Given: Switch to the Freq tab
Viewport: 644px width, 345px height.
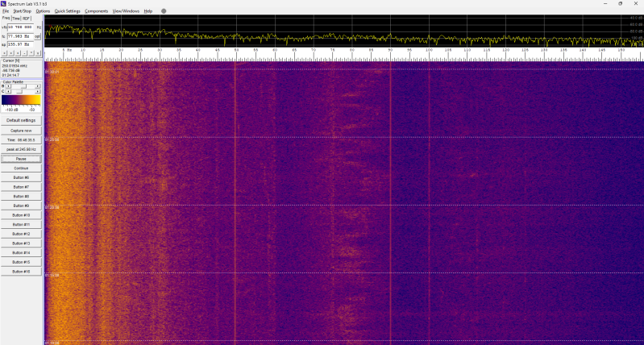Looking at the screenshot, I should (6, 18).
